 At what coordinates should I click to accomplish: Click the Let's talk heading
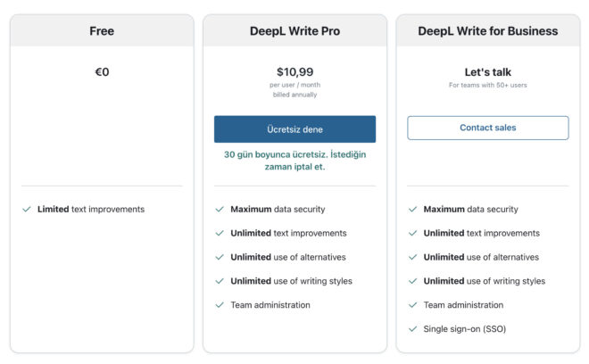pos(487,72)
